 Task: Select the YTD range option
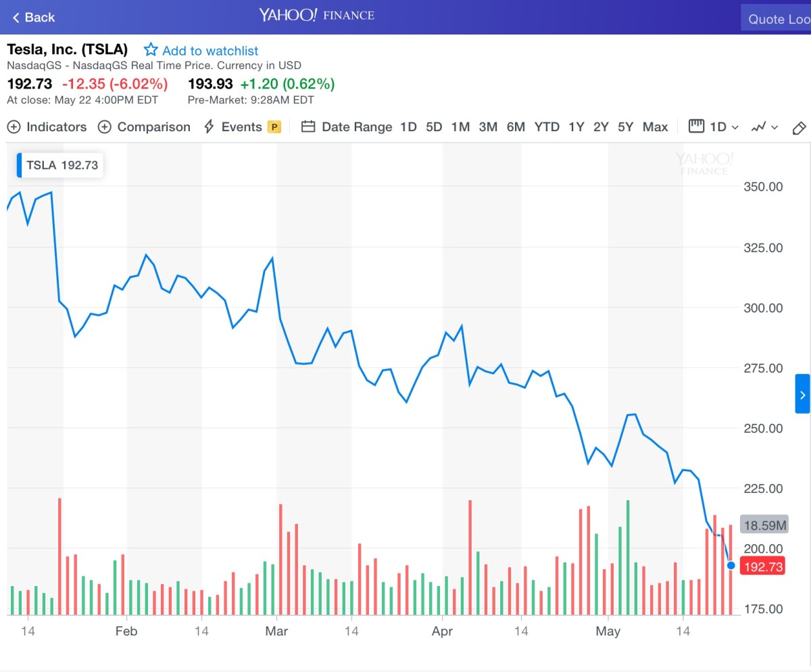pyautogui.click(x=547, y=127)
